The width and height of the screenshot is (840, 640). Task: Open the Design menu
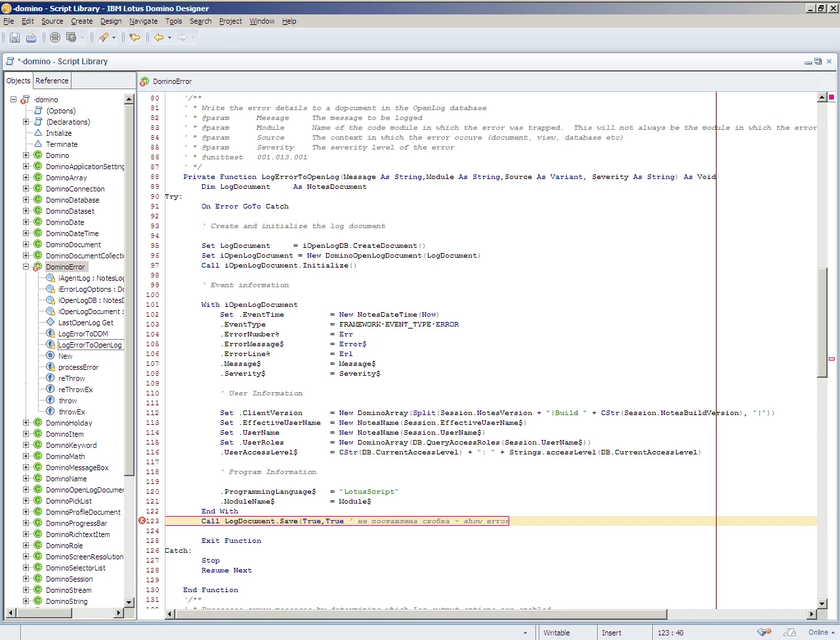(x=110, y=21)
